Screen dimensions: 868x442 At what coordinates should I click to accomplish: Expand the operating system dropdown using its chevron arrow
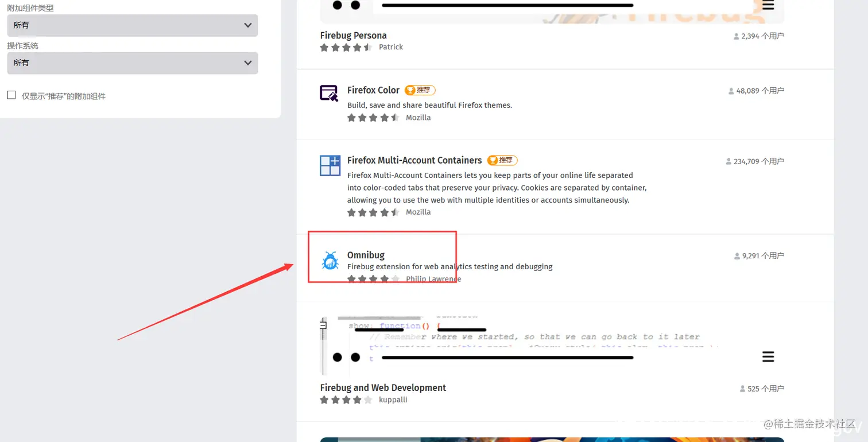click(248, 63)
